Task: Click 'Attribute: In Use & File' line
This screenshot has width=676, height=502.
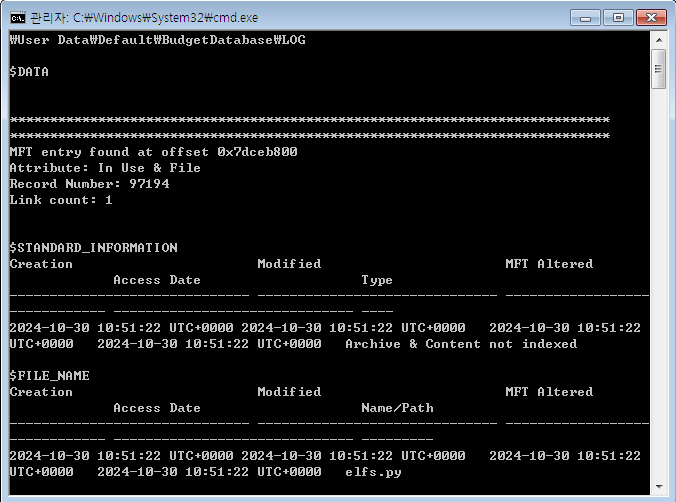Action: click(105, 168)
